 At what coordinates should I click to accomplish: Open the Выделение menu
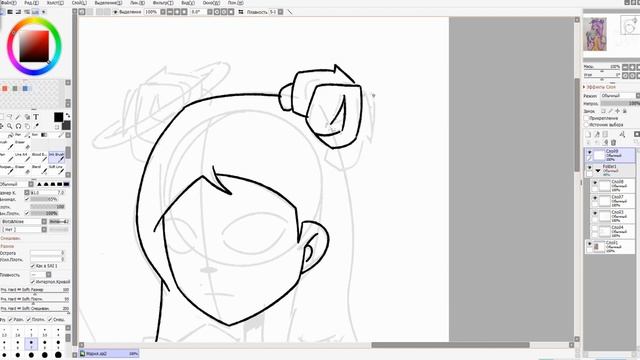108,2
